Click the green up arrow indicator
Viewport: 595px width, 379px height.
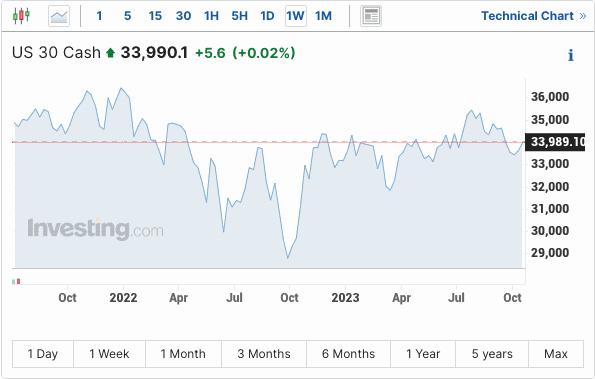(x=110, y=52)
